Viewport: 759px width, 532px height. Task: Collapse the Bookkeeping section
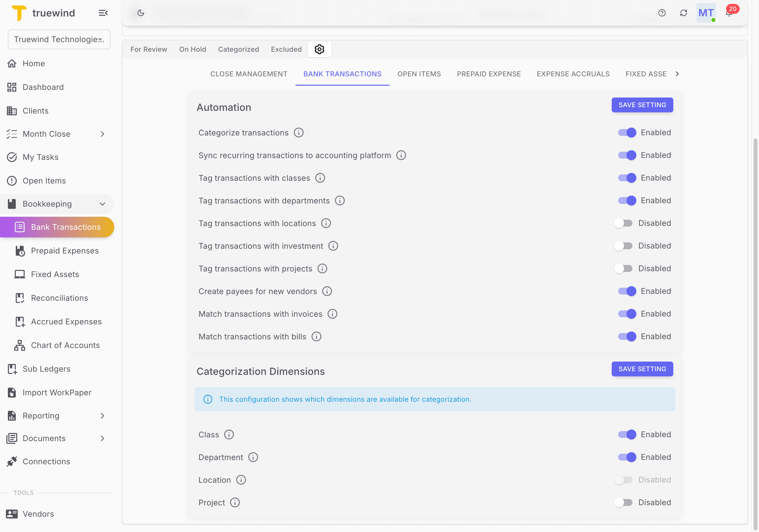click(102, 204)
